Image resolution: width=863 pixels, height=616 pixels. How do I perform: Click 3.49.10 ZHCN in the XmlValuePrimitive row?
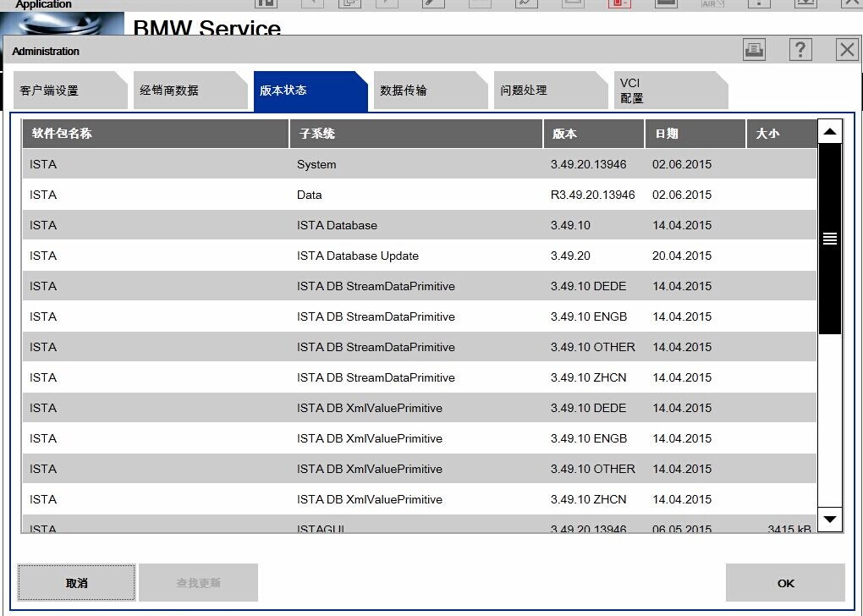[x=588, y=499]
